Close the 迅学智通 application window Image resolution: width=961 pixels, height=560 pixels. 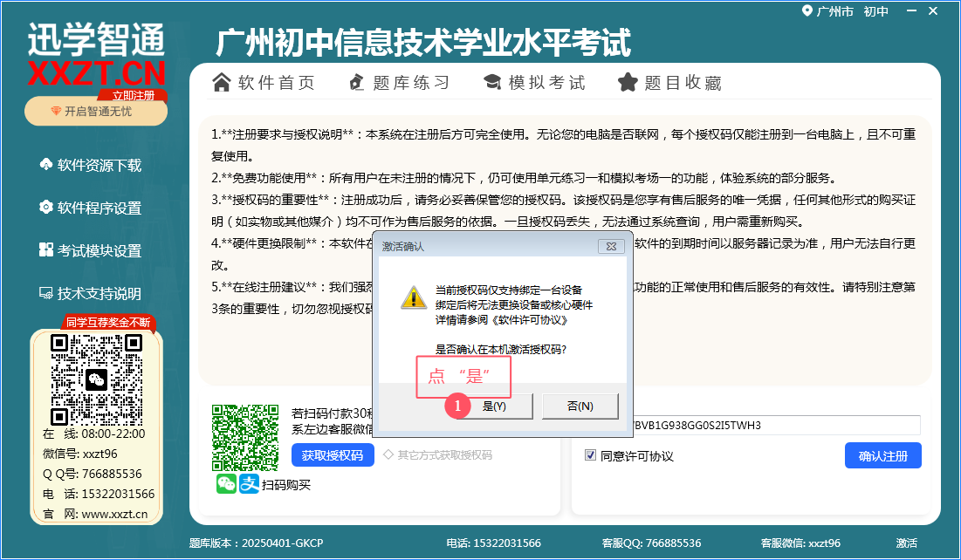coord(933,10)
